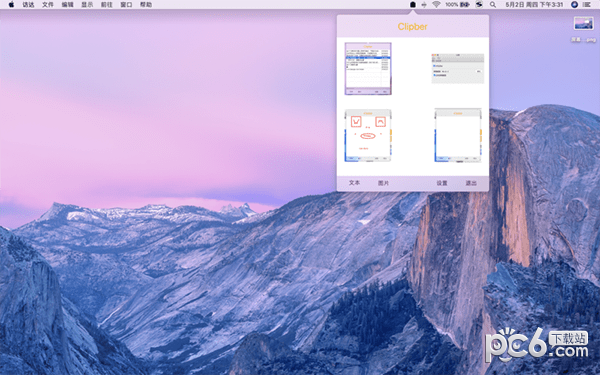Select the clipboard list screenshot thumbnail
The image size is (600, 375).
coord(368,68)
